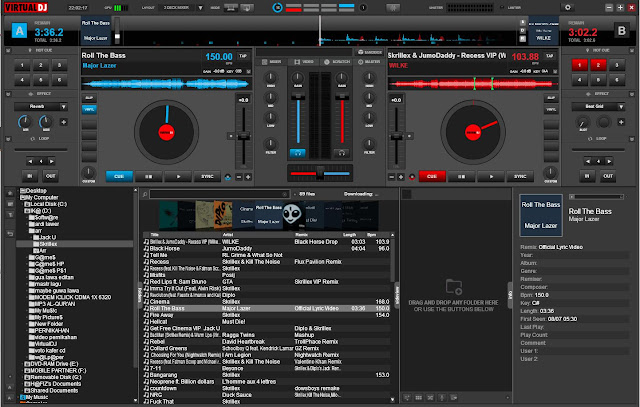Click deck B red record-style icon
This screenshot has width=640, height=407.
(x=412, y=177)
